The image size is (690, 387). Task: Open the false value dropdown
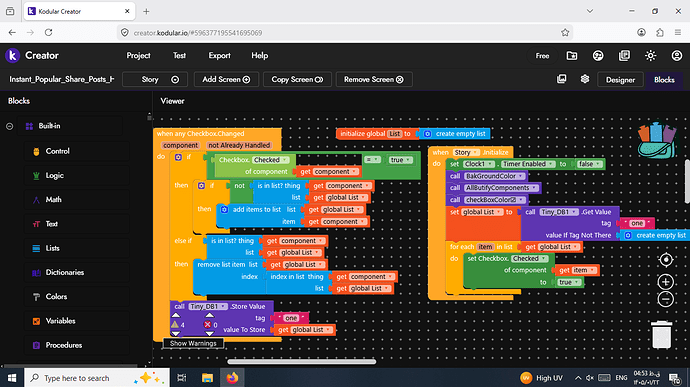pyautogui.click(x=589, y=164)
